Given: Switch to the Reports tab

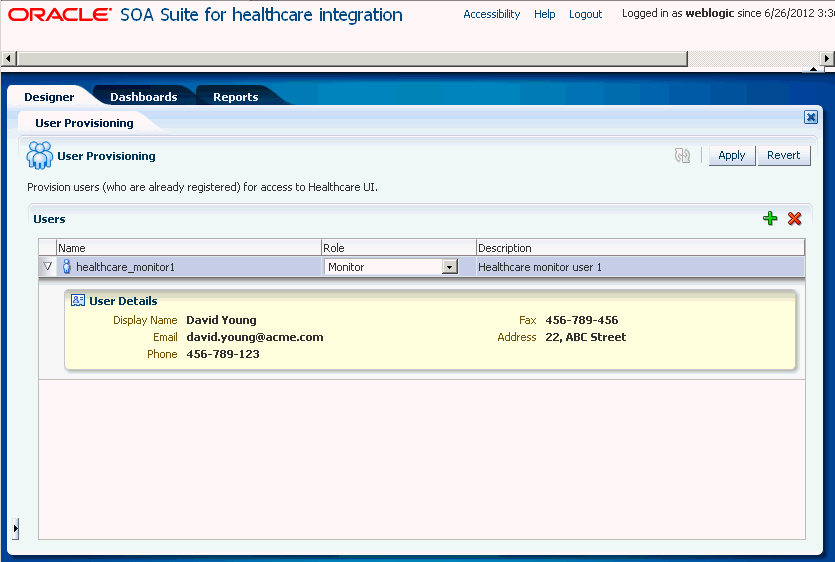Looking at the screenshot, I should pyautogui.click(x=235, y=97).
